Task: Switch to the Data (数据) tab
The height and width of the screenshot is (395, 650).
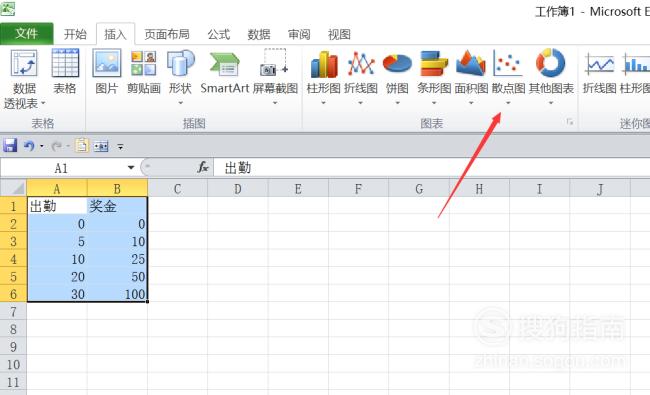Action: pyautogui.click(x=259, y=34)
